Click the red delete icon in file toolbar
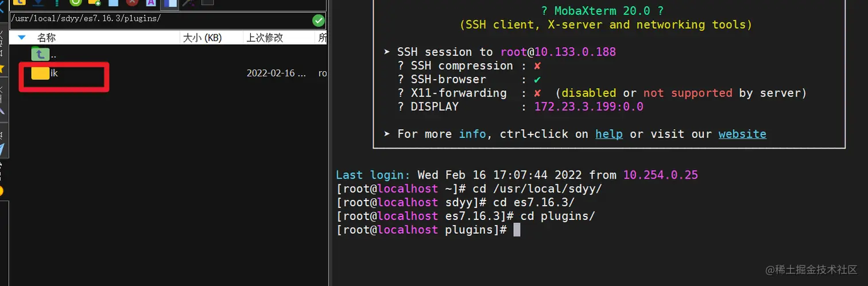The width and height of the screenshot is (868, 286). pyautogui.click(x=132, y=2)
